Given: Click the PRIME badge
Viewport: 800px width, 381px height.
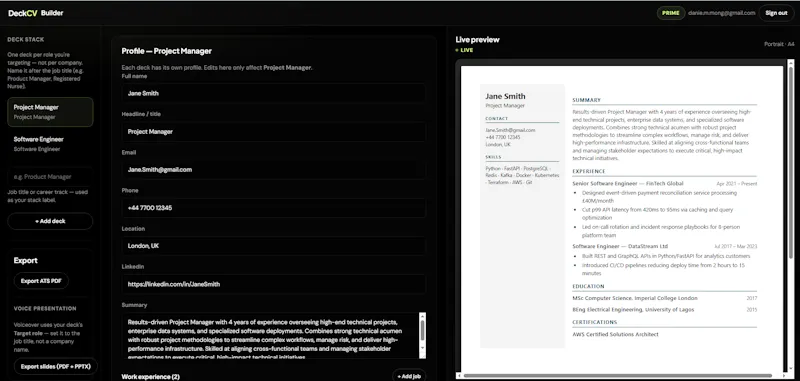Looking at the screenshot, I should 670,13.
